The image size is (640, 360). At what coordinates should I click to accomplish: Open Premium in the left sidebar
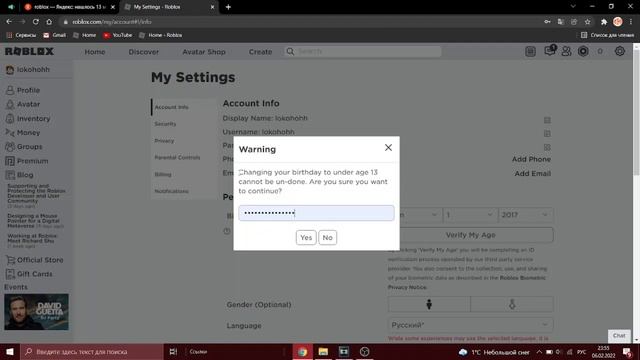click(27, 161)
